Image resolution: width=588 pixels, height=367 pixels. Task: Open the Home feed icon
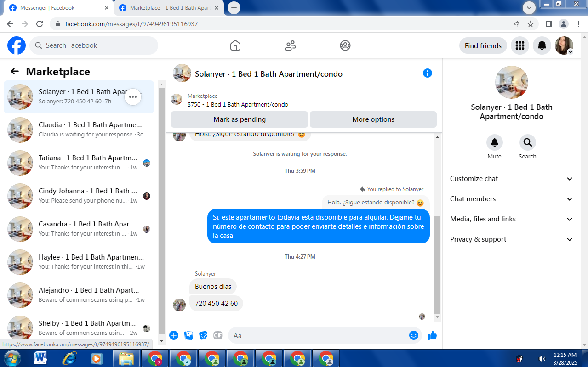[x=235, y=45]
